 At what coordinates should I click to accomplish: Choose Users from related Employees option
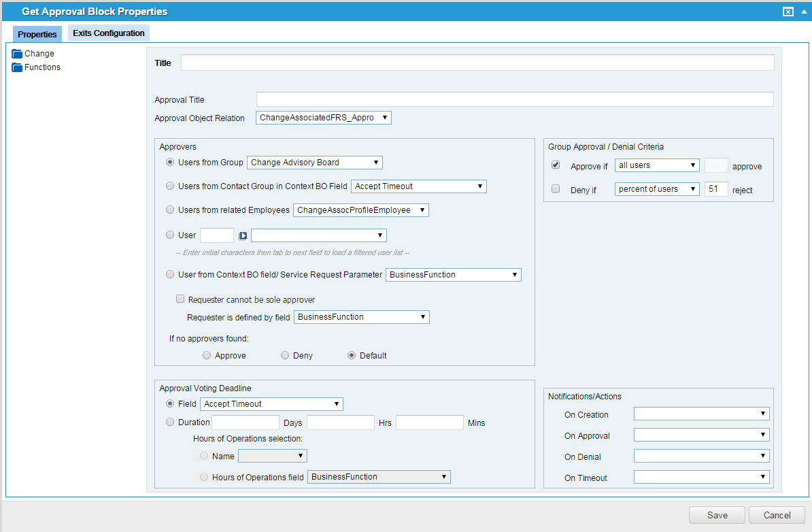click(169, 210)
